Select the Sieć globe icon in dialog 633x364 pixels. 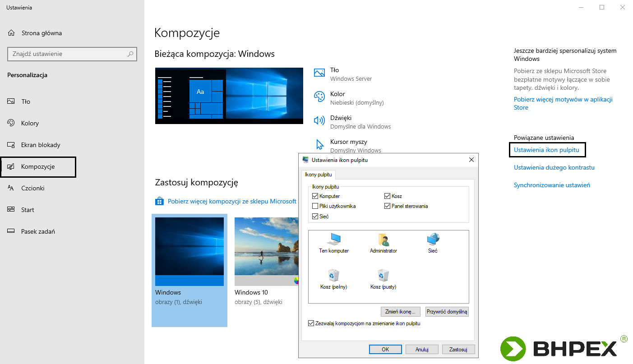pyautogui.click(x=433, y=239)
